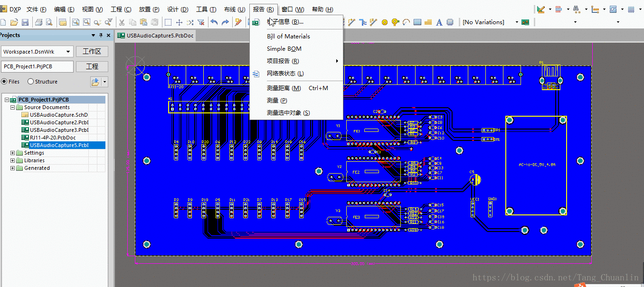Choose Bill of Materials from menu
644x287 pixels.
point(288,37)
